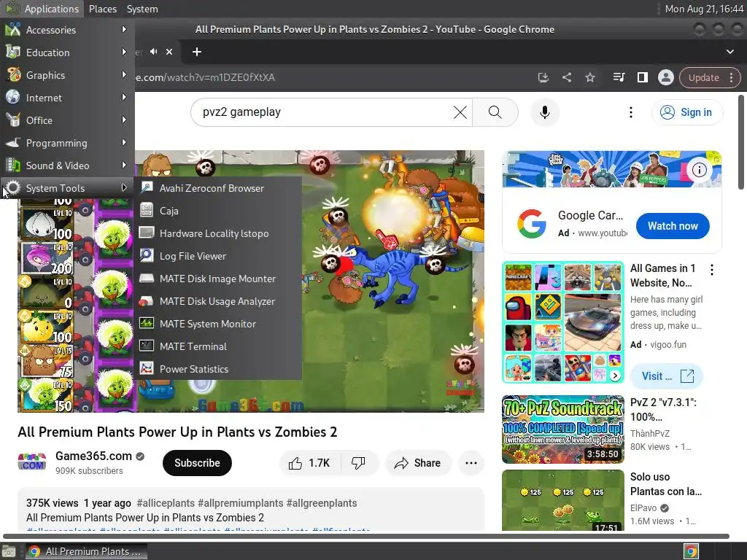Click the share page icon in address bar
The height and width of the screenshot is (560, 747).
point(566,77)
